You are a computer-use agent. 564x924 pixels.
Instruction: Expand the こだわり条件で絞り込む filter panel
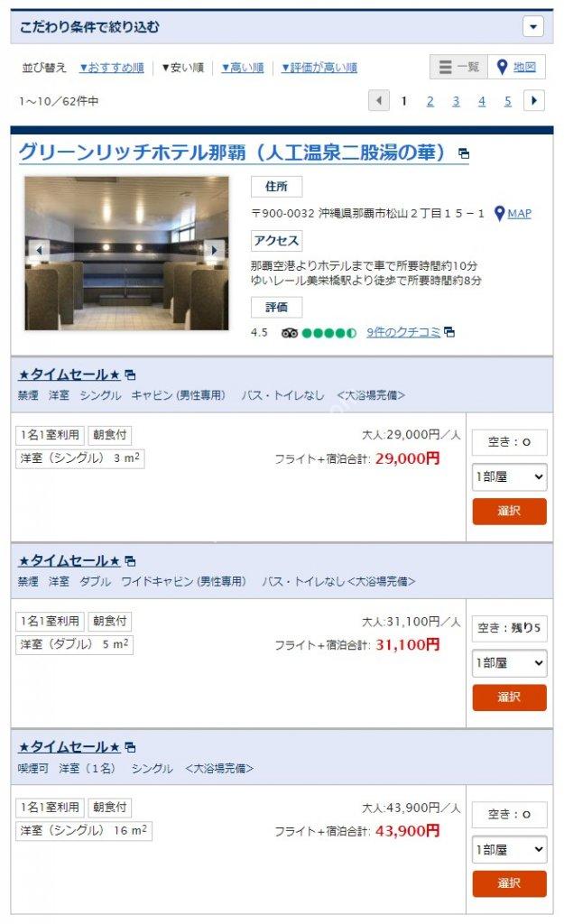(532, 26)
